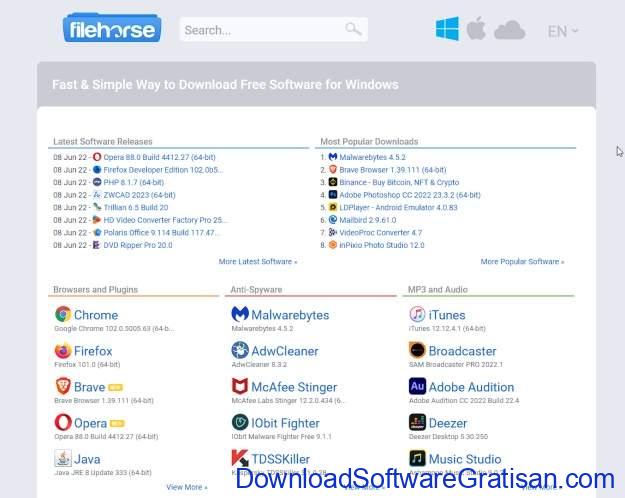Open the Malwarebytes title in Anti-Spyware
The height and width of the screenshot is (498, 625).
pyautogui.click(x=290, y=315)
